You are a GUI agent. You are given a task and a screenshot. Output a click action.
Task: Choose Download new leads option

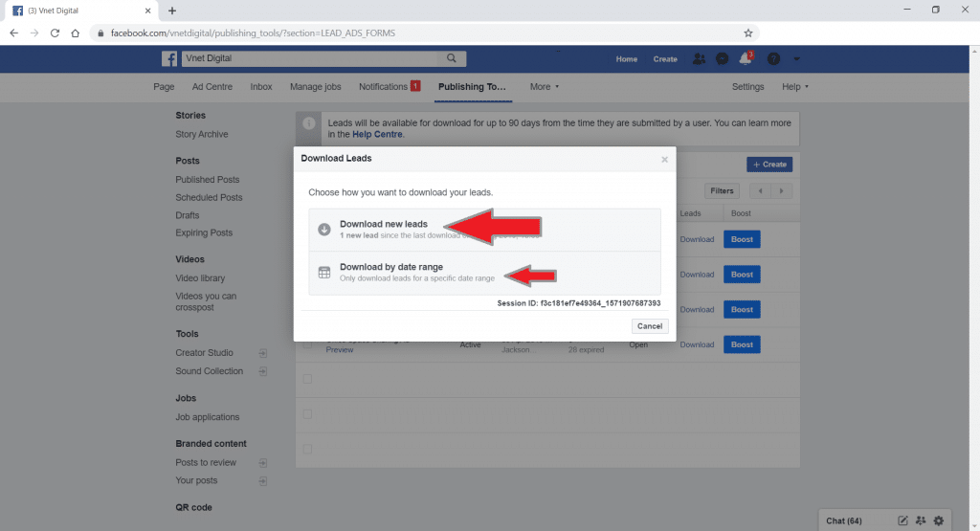point(484,230)
